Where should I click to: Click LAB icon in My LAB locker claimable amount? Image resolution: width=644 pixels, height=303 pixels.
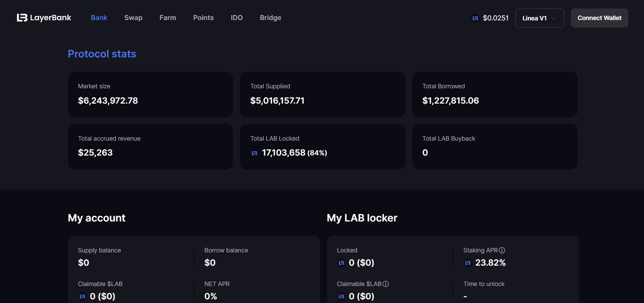pos(341,297)
